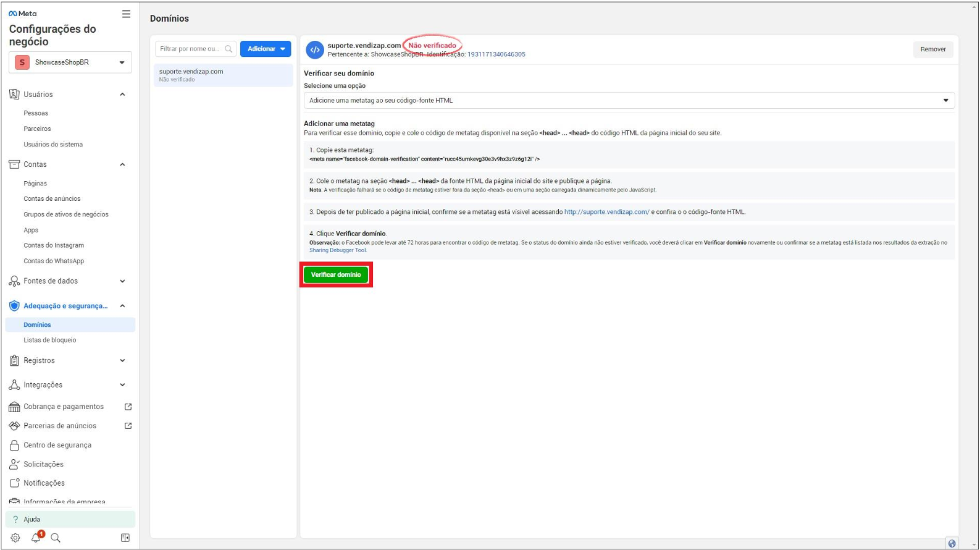This screenshot has width=980, height=550.
Task: Expand the Fontes de dados section
Action: pyautogui.click(x=122, y=281)
